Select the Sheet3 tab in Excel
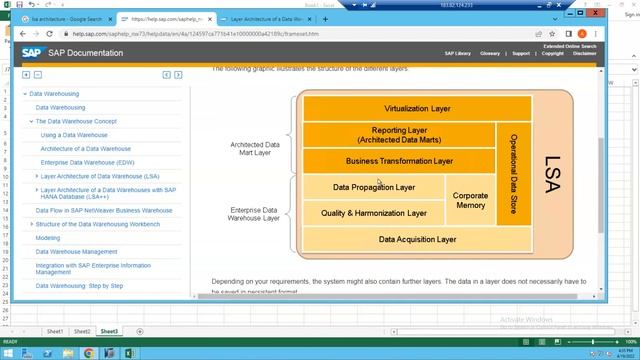This screenshot has width=640, height=360. [x=109, y=331]
